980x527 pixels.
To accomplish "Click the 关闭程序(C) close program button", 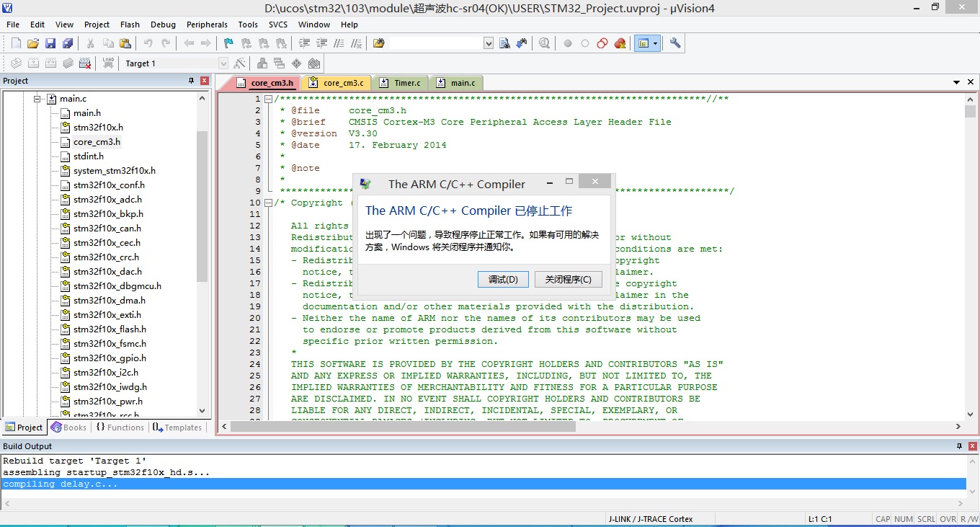I will pyautogui.click(x=569, y=280).
